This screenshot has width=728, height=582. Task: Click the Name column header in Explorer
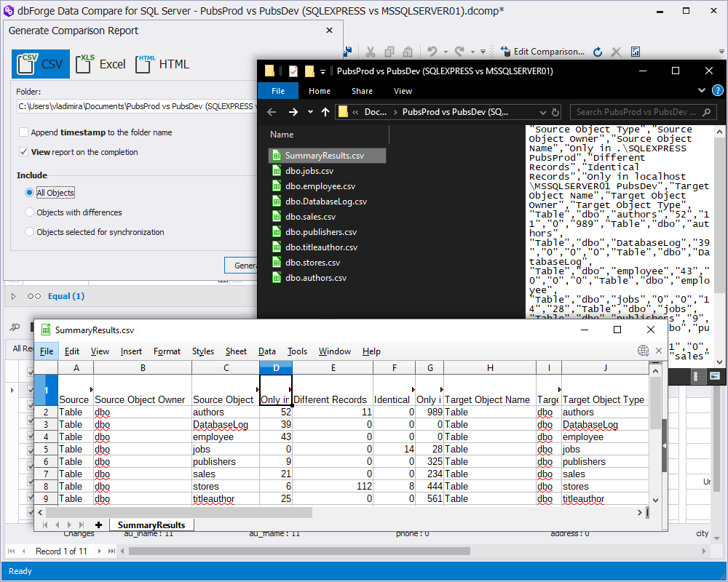281,135
